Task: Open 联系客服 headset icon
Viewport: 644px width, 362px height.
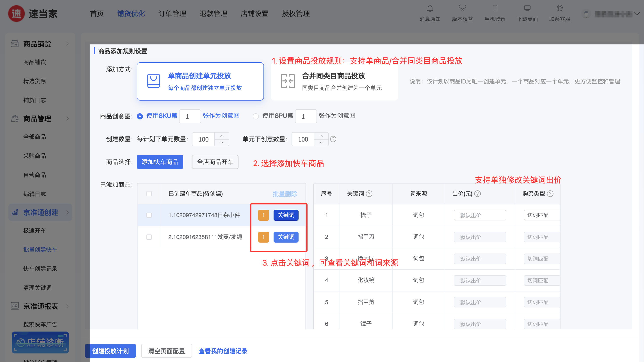Action: 560,8
